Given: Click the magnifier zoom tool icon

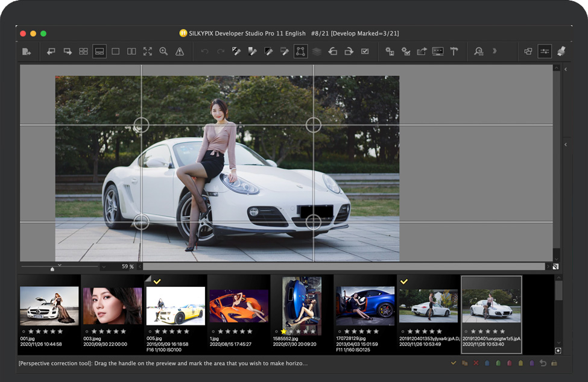Looking at the screenshot, I should [163, 52].
